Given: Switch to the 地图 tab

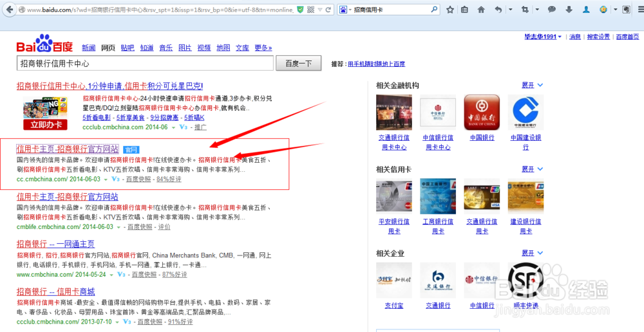Looking at the screenshot, I should pyautogui.click(x=223, y=48).
